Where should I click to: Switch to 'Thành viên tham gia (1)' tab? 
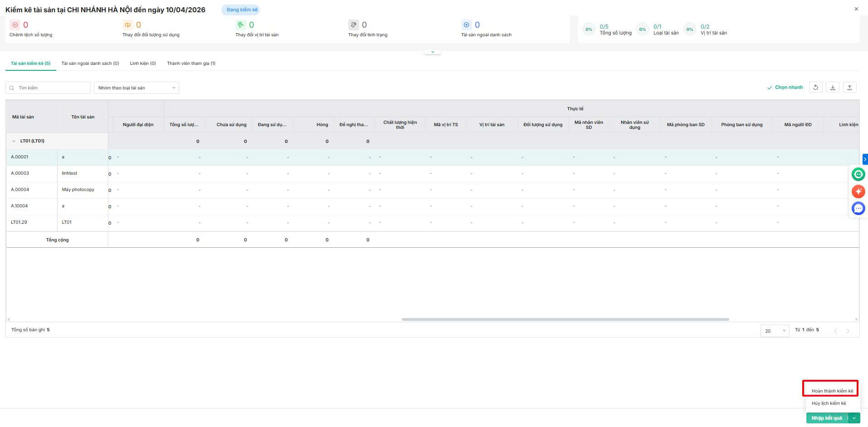pos(191,64)
